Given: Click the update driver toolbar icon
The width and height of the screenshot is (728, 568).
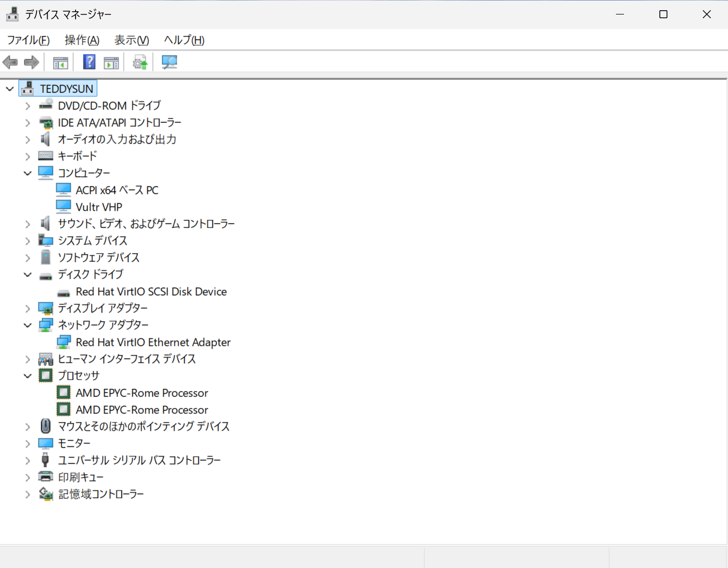Looking at the screenshot, I should click(140, 63).
